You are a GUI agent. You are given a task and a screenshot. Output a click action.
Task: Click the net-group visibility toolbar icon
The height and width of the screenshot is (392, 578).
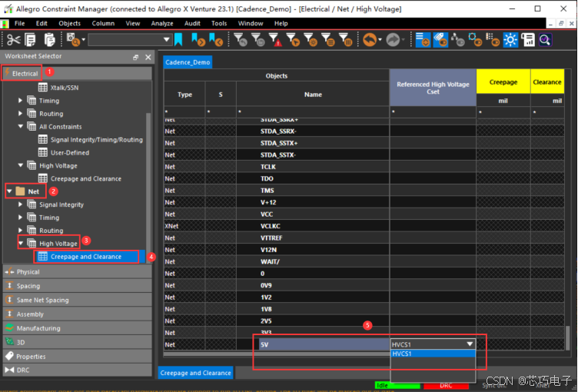(x=475, y=39)
